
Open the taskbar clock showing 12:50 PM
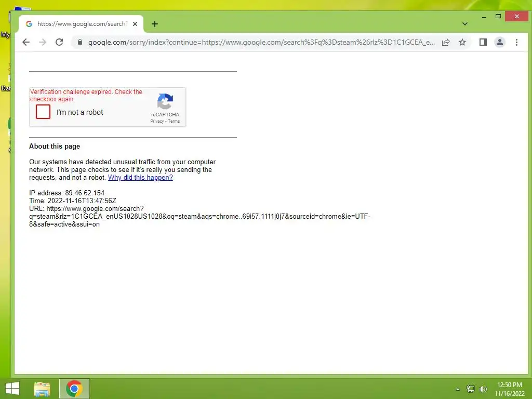509,389
